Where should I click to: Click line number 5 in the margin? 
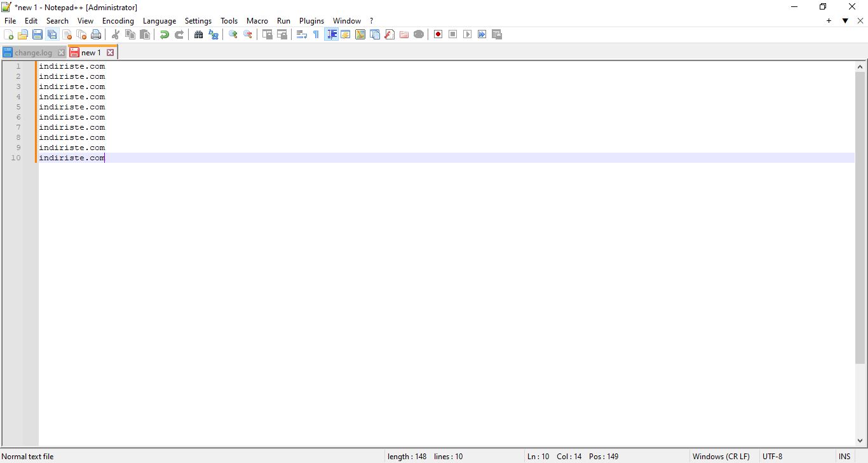point(18,107)
